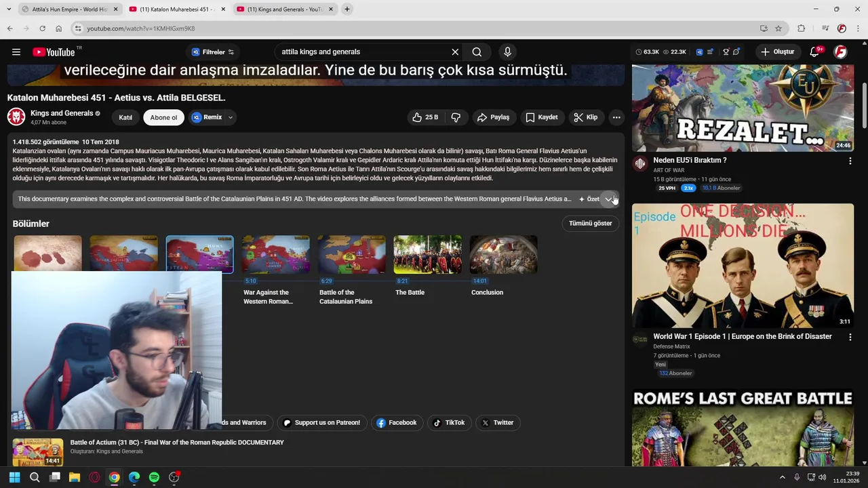This screenshot has height=488, width=868.
Task: Share the video via Paylaş
Action: [493, 117]
